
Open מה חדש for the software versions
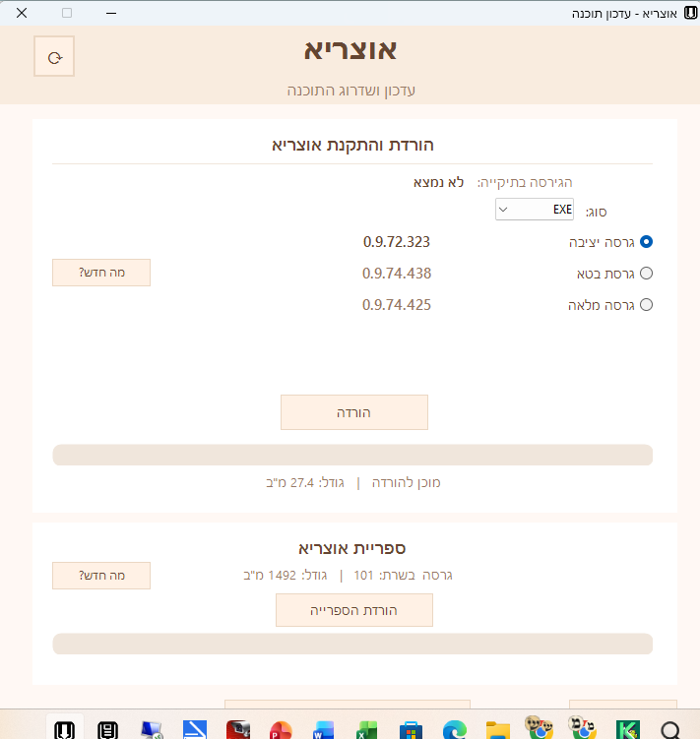[101, 272]
